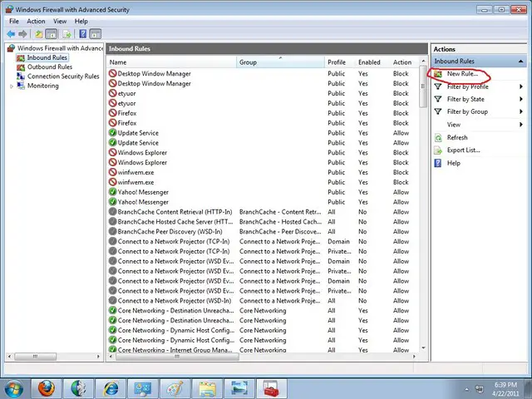This screenshot has height=399, width=532.
Task: Select the first Firefox block rule
Action: pos(263,113)
